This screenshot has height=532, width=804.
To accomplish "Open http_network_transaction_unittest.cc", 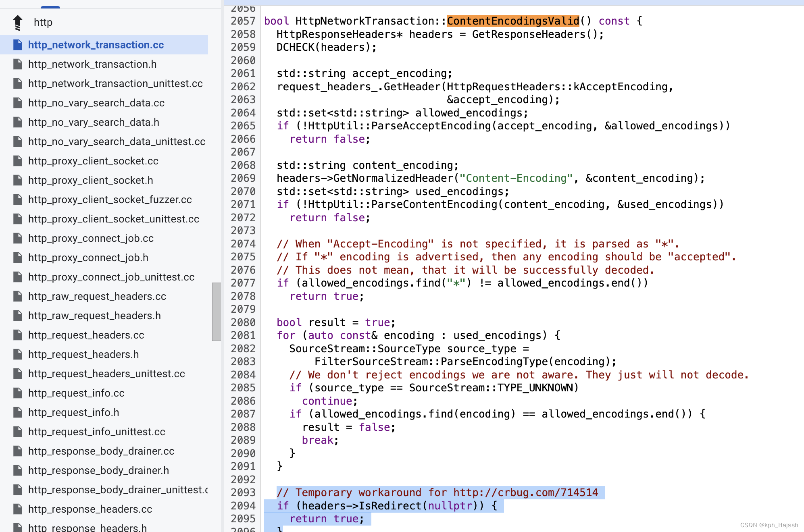I will click(115, 83).
